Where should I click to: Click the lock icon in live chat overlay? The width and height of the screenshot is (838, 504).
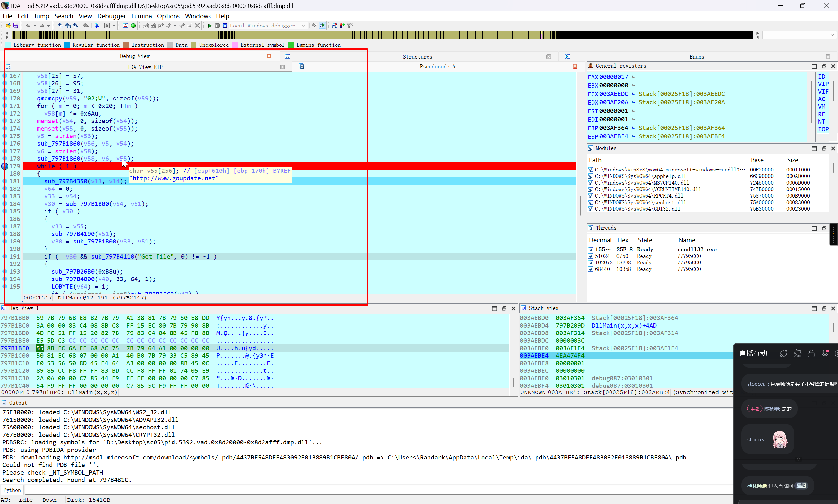click(811, 353)
